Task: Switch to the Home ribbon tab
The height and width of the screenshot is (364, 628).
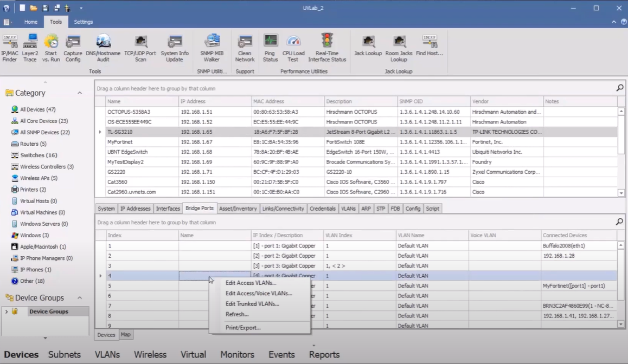Action: pos(31,22)
